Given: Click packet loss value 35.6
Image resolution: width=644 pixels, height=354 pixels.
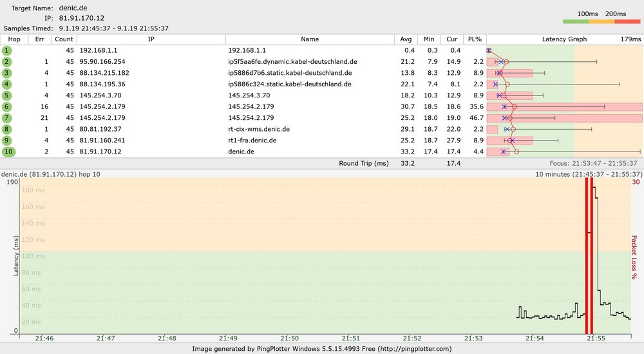Looking at the screenshot, I should pyautogui.click(x=477, y=106).
